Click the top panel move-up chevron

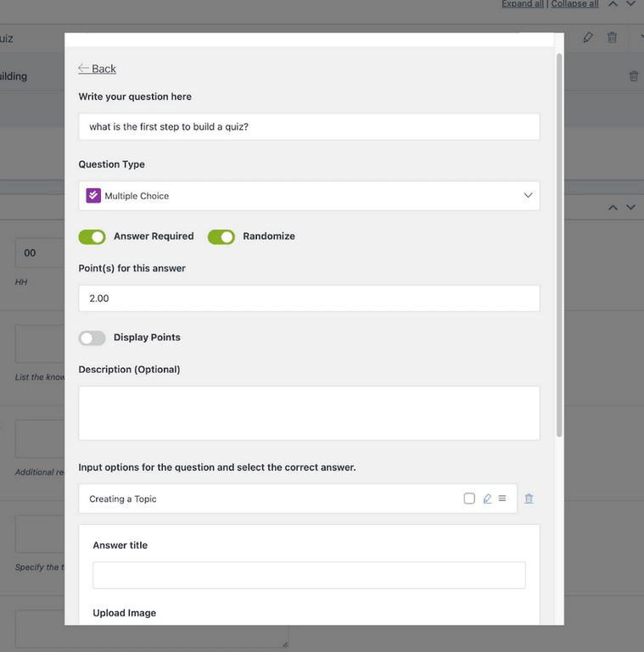(613, 4)
